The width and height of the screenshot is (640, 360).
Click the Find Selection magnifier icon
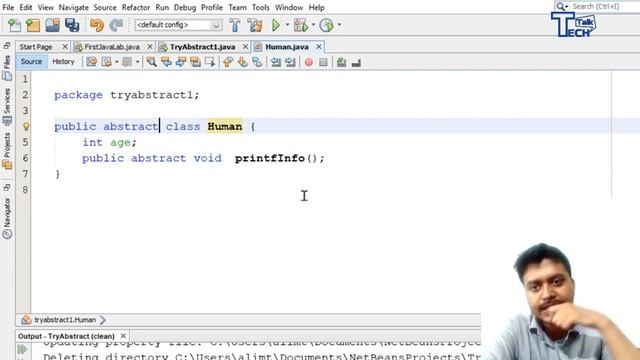coord(151,62)
